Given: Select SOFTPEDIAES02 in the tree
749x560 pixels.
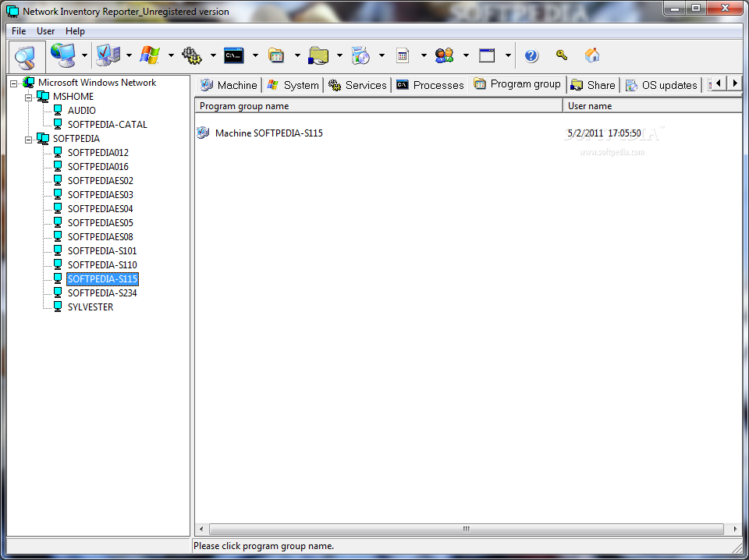Looking at the screenshot, I should coord(101,181).
